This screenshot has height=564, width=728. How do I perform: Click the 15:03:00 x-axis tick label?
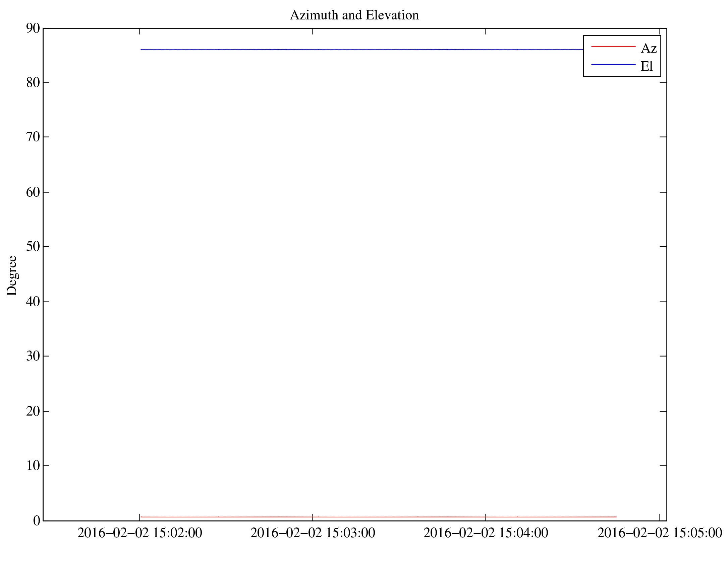point(313,533)
